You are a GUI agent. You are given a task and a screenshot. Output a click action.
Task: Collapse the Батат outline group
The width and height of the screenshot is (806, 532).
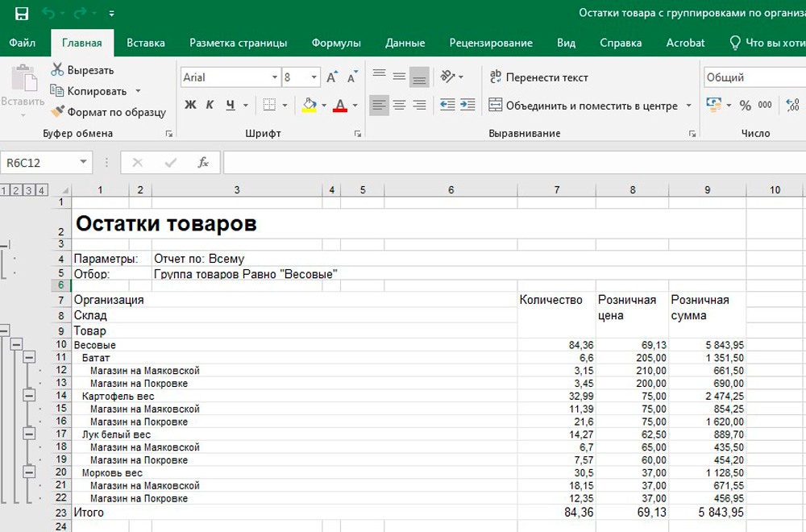[30, 357]
